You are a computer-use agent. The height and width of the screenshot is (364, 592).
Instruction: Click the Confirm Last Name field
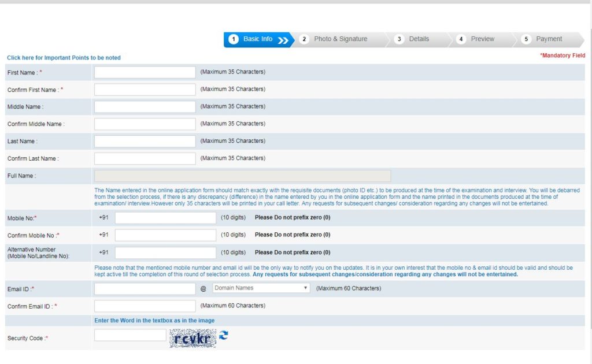(x=145, y=158)
